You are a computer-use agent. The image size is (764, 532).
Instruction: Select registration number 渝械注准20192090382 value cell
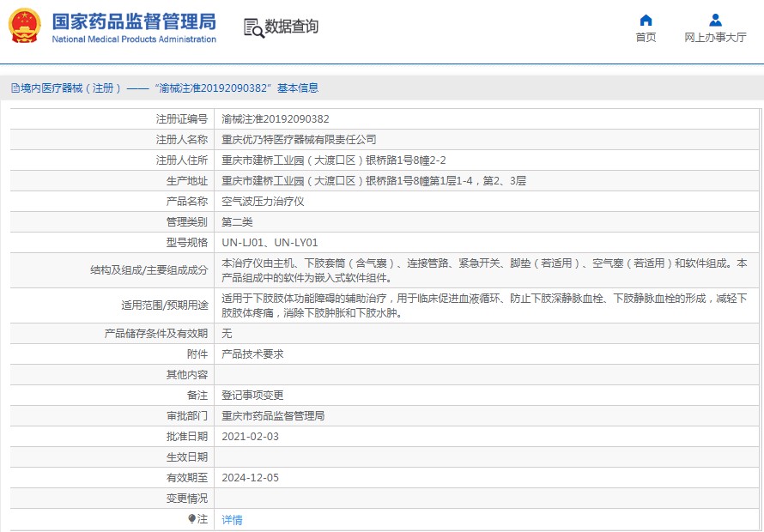(x=275, y=119)
